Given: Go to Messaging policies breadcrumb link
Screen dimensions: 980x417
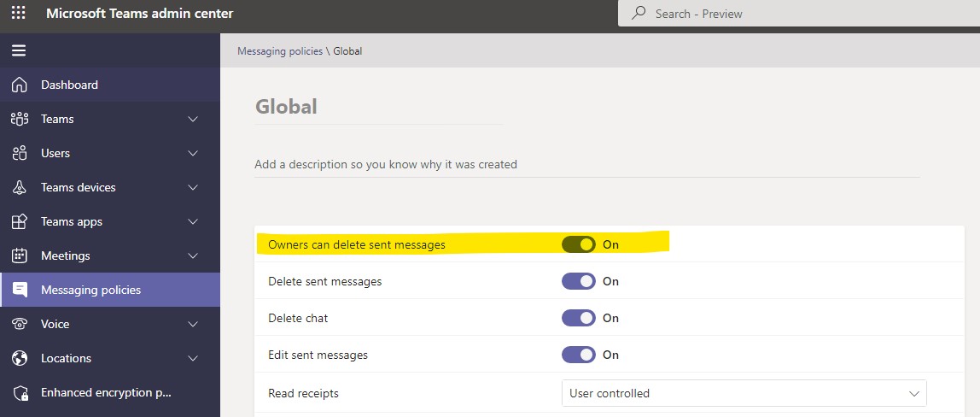Looking at the screenshot, I should (x=280, y=51).
